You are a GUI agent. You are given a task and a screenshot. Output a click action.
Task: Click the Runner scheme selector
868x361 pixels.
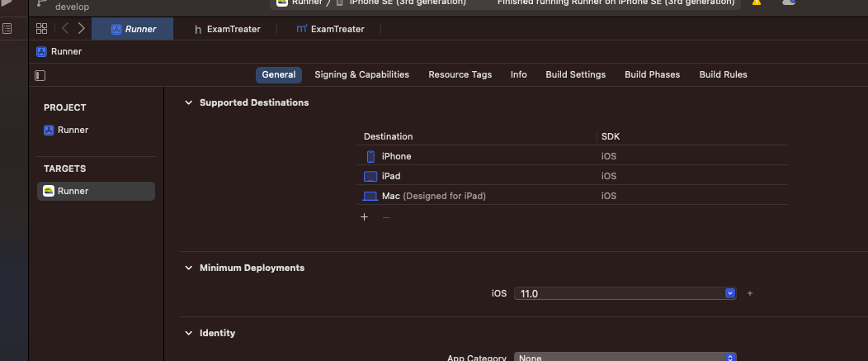pyautogui.click(x=307, y=2)
